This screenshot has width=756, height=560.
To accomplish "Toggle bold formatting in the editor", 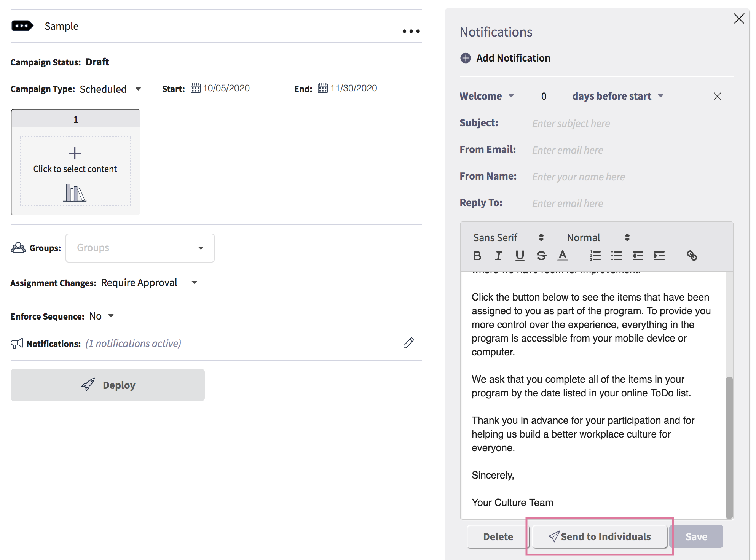I will pos(477,256).
